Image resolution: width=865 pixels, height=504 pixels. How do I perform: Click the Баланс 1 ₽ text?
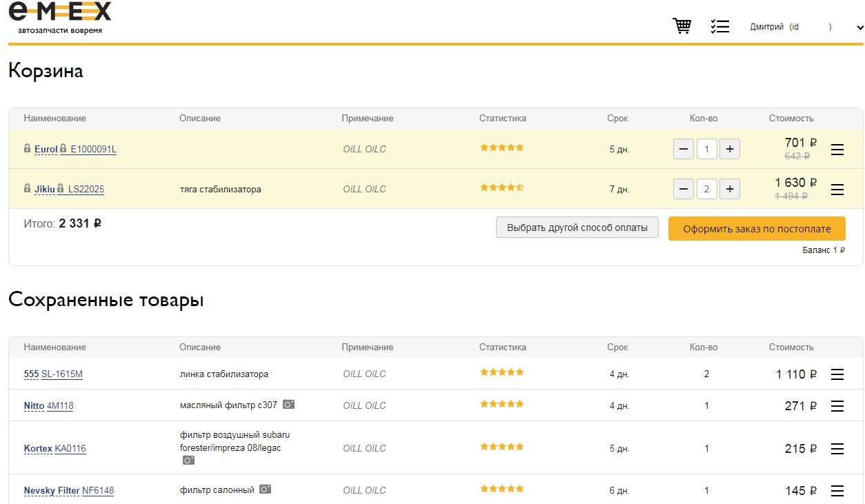(x=824, y=250)
